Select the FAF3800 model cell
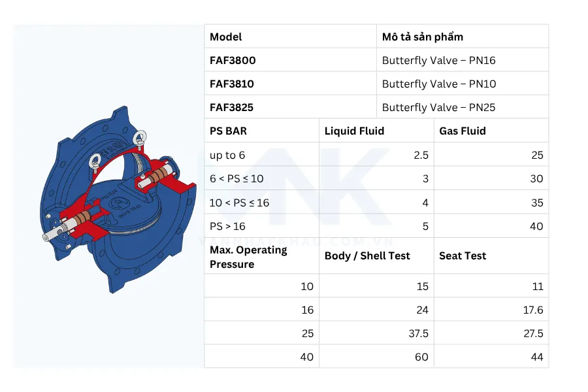The height and width of the screenshot is (392, 588). (x=233, y=60)
